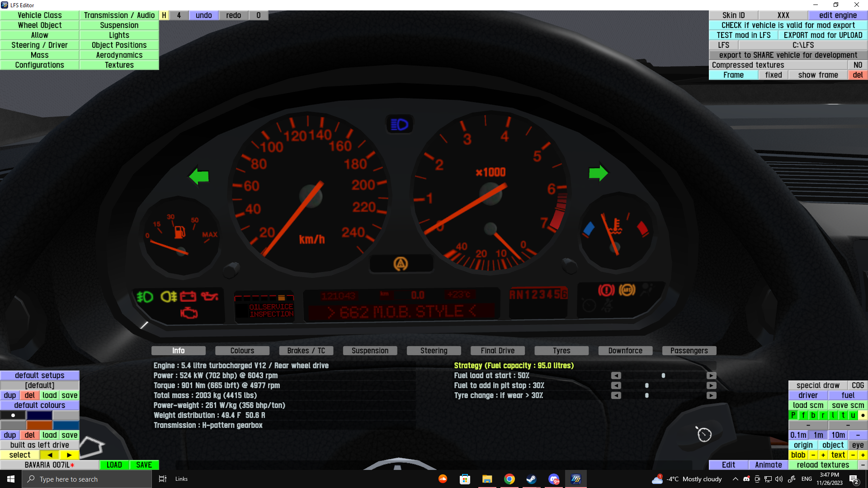Viewport: 868px width, 488px height.
Task: Toggle the COG display button
Action: click(x=858, y=385)
